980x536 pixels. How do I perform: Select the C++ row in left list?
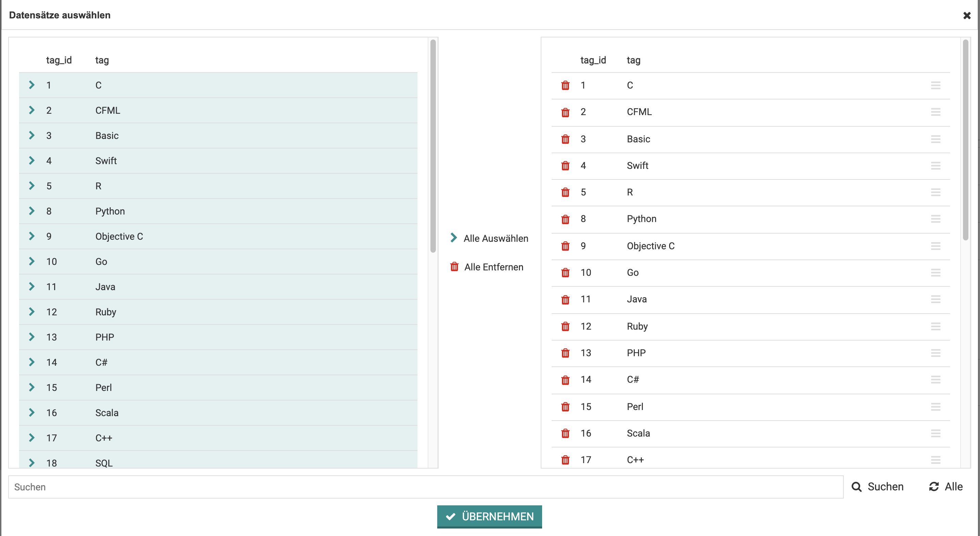218,438
